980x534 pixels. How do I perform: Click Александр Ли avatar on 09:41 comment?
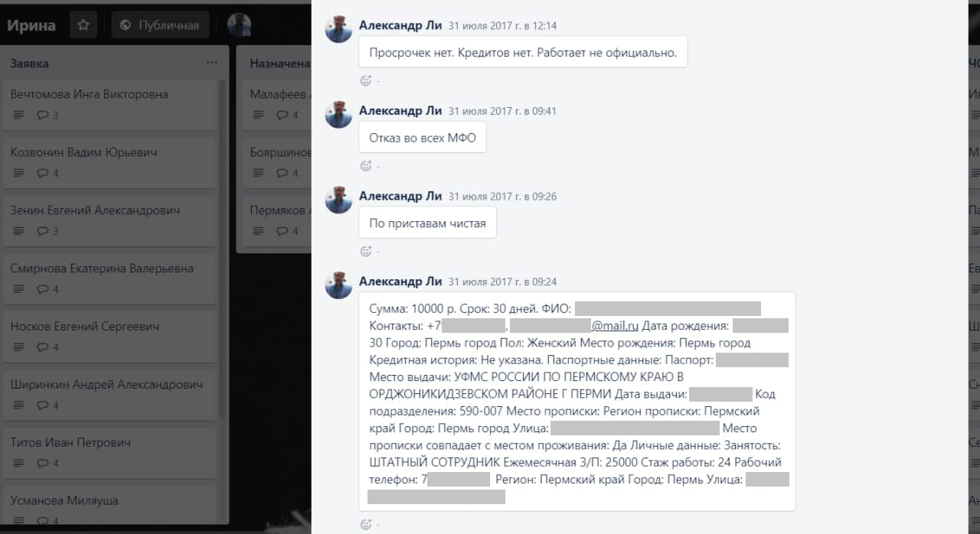[338, 115]
